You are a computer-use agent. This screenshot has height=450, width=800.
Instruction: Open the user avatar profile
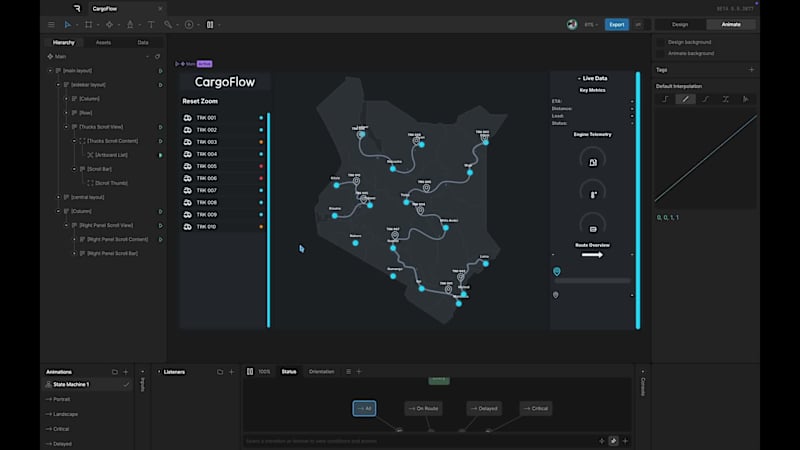point(572,24)
